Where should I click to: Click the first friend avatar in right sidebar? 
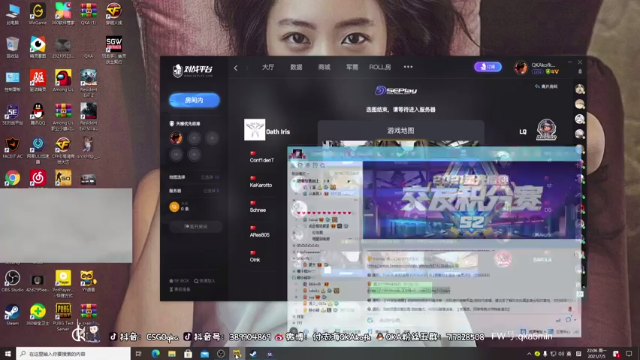click(579, 89)
